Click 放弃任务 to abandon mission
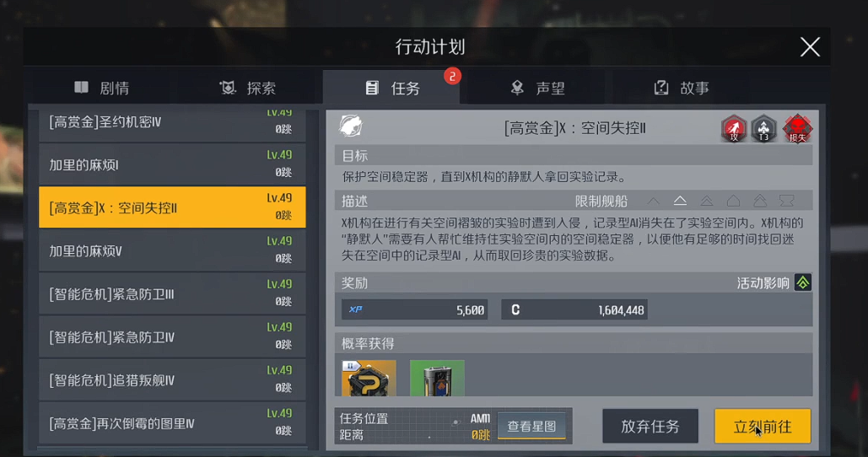The height and width of the screenshot is (457, 868). tap(650, 427)
